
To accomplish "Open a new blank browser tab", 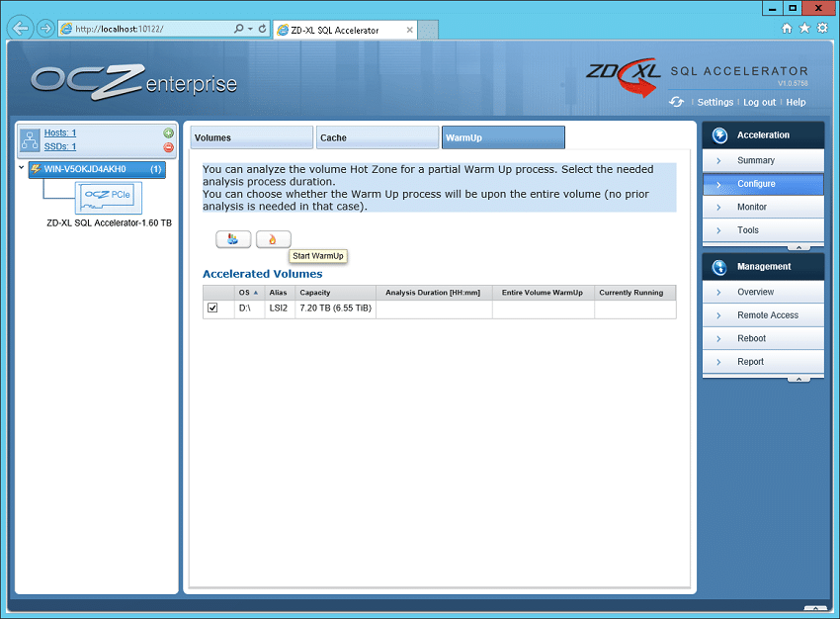I will pos(428,30).
